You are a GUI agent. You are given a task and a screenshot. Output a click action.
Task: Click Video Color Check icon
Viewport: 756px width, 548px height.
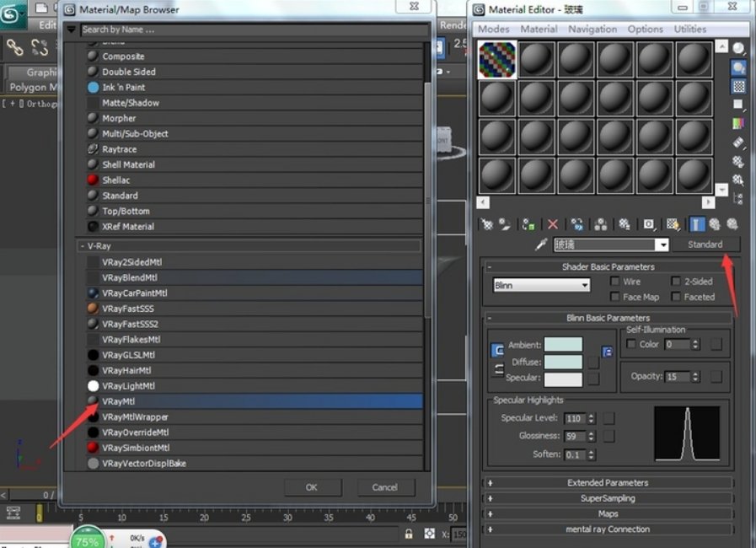[x=738, y=123]
